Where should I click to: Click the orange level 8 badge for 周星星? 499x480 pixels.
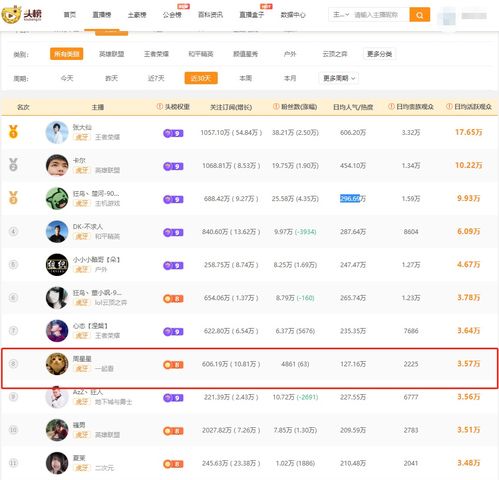(173, 365)
